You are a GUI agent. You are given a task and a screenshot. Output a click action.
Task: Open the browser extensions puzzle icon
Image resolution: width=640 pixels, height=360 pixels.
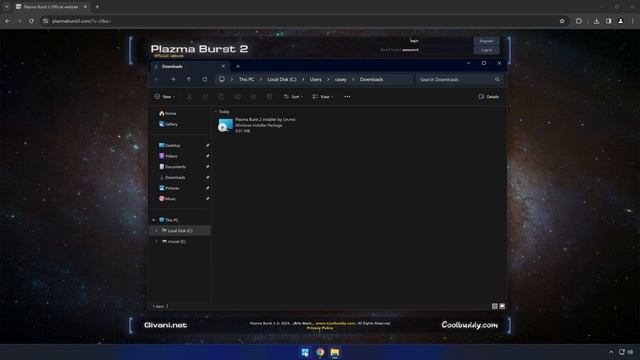pos(579,21)
